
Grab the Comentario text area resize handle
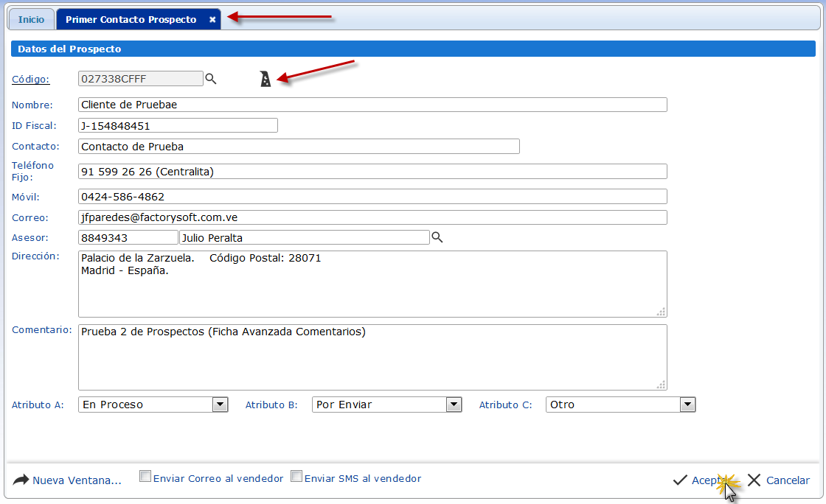[x=661, y=385]
